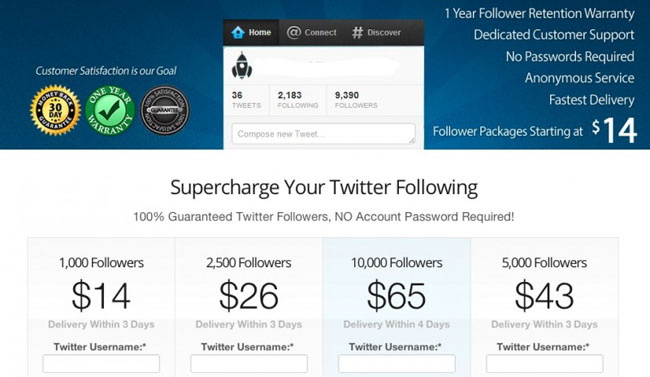Click the One Year Warranty green badge
Screen dimensions: 650x377
pos(110,110)
